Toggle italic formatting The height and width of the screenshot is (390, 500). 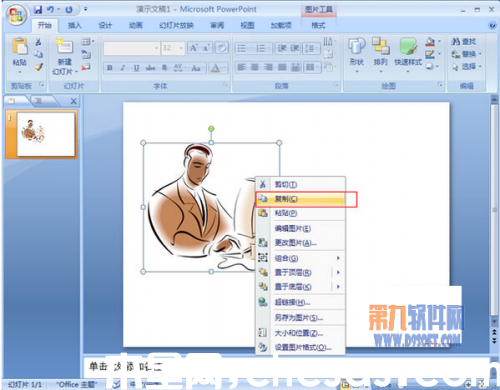(x=123, y=68)
